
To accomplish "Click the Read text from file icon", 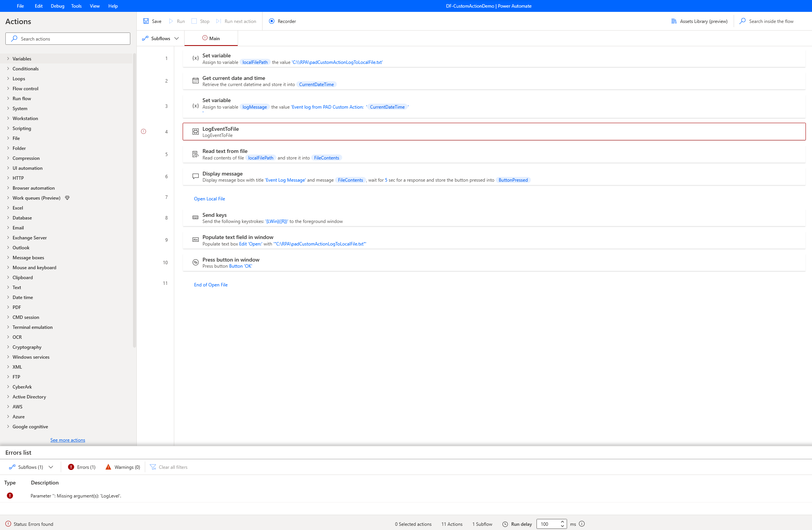I will click(x=195, y=154).
